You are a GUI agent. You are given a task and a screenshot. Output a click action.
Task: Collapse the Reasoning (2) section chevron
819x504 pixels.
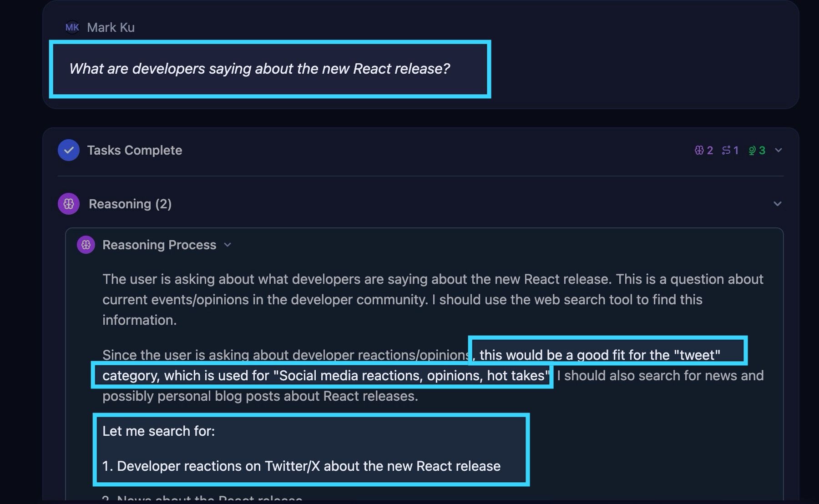778,204
